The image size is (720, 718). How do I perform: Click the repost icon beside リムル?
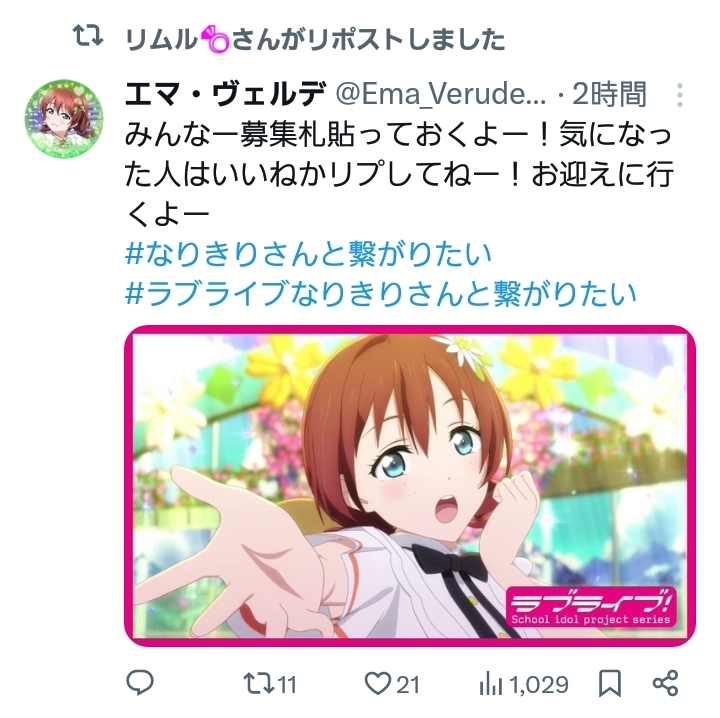click(88, 36)
